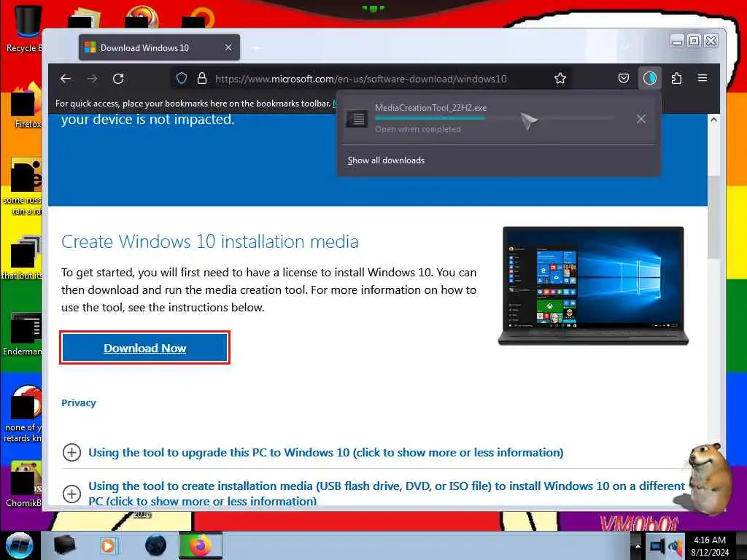Select the Download Windows 10 tab
The width and height of the screenshot is (747, 560).
(159, 47)
